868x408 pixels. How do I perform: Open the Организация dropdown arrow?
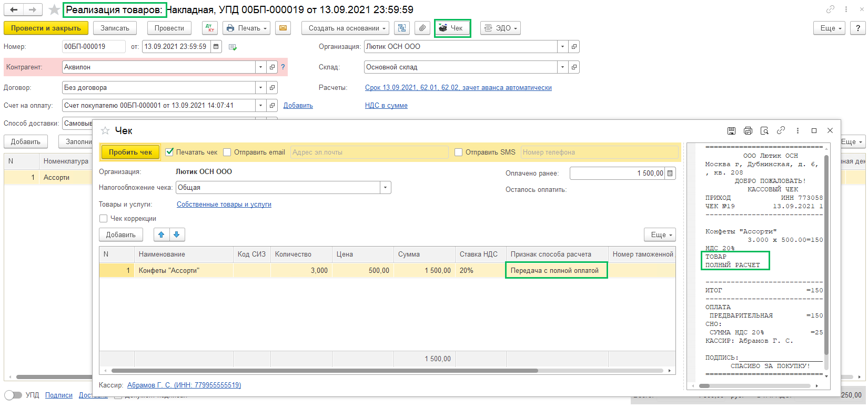(x=562, y=47)
